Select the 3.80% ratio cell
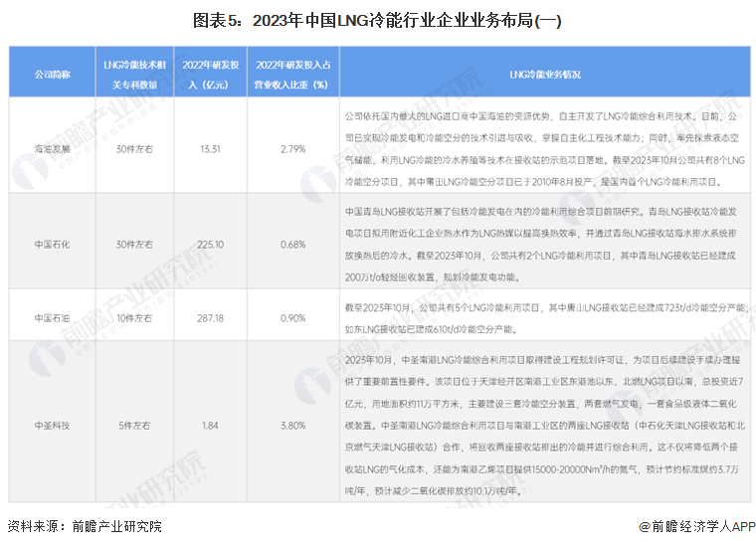This screenshot has height=547, width=756. [x=292, y=426]
